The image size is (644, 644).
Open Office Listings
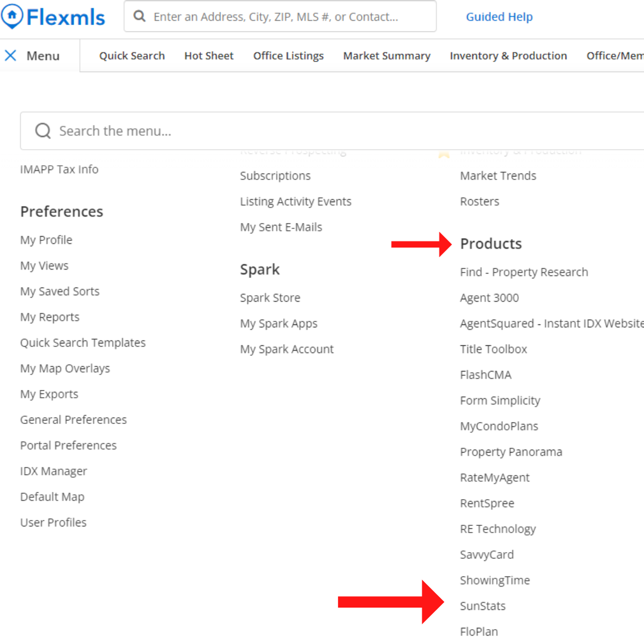tap(289, 55)
